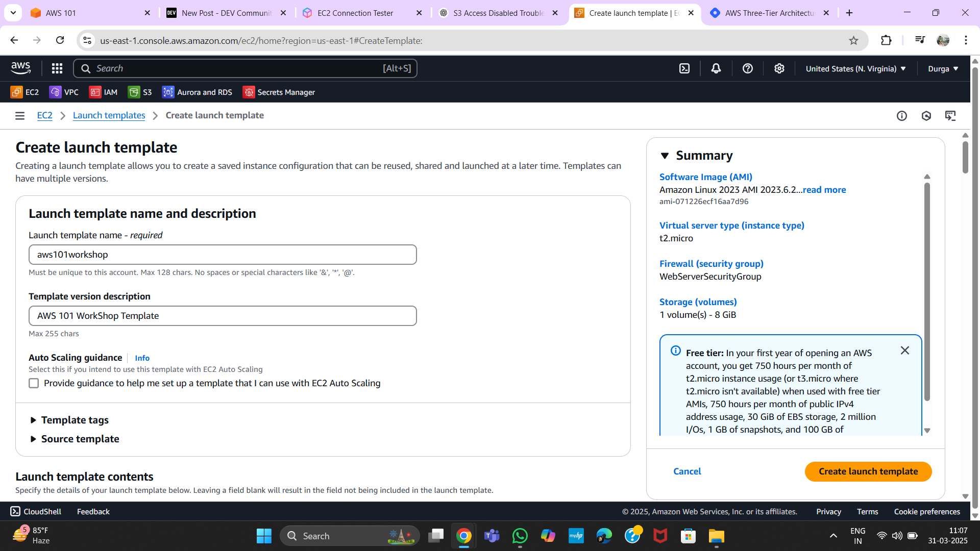Screen dimensions: 980x551
Task: Open the AWS services grid menu
Action: pos(57,68)
